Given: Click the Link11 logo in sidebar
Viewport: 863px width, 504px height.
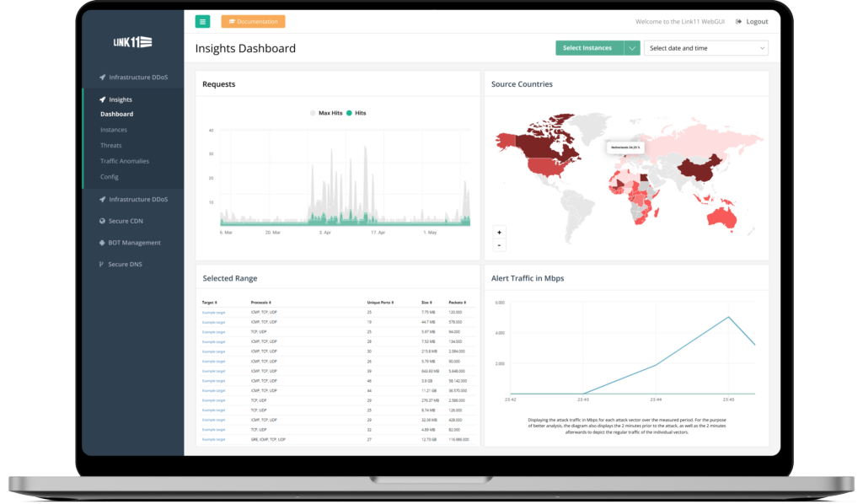Looking at the screenshot, I should coord(133,42).
